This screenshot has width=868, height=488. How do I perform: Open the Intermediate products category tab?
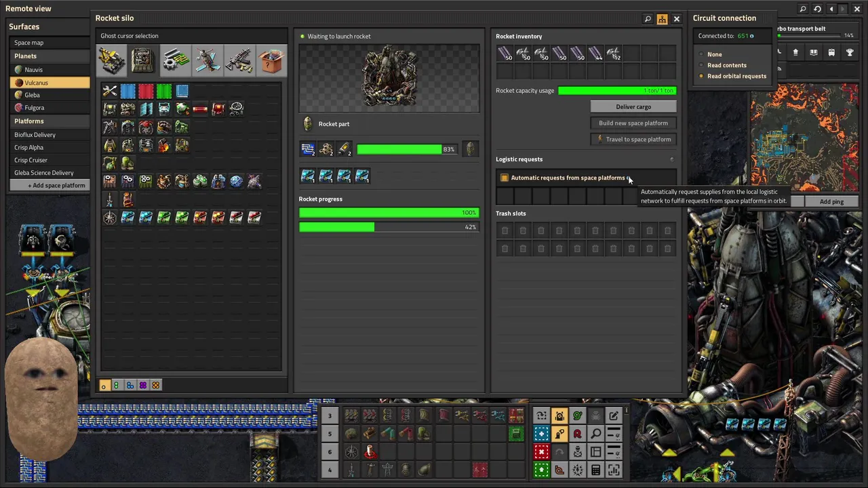176,60
